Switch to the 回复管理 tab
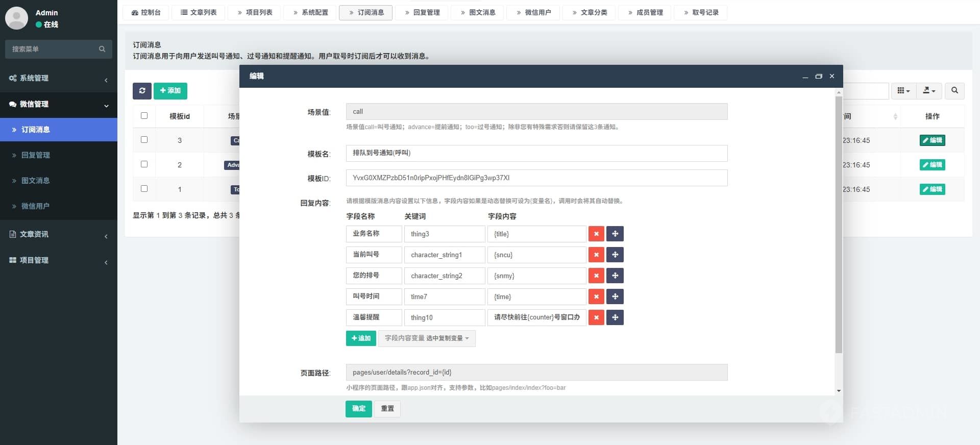The width and height of the screenshot is (980, 445). [x=422, y=12]
